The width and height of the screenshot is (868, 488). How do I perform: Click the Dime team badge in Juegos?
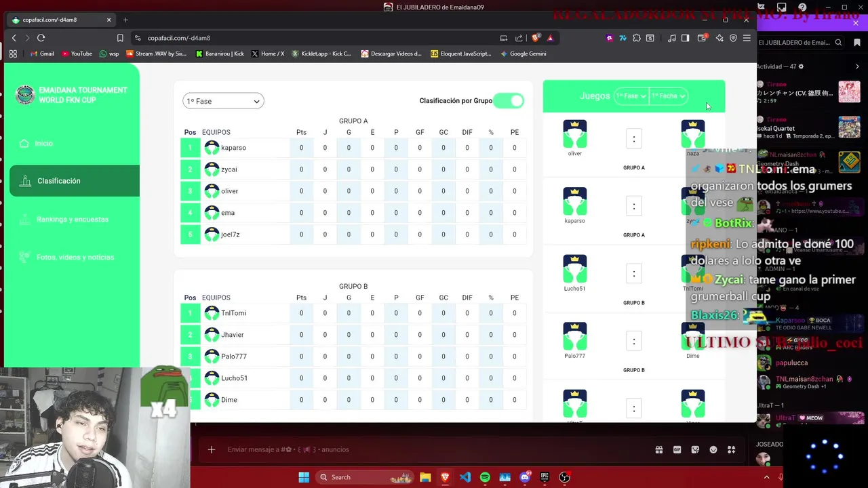pyautogui.click(x=693, y=337)
